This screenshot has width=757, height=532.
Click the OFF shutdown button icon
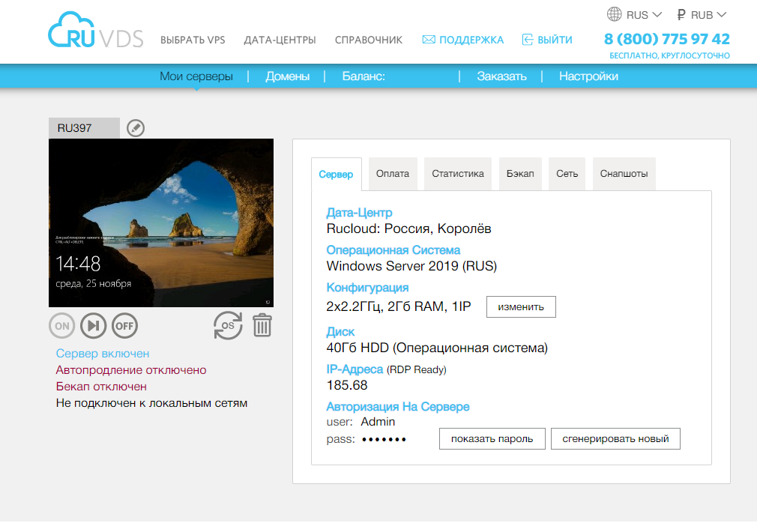[124, 326]
